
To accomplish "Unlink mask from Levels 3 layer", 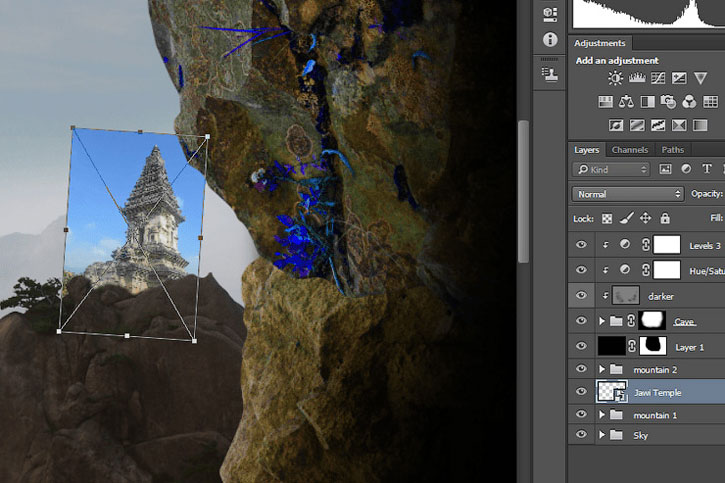I will point(646,245).
